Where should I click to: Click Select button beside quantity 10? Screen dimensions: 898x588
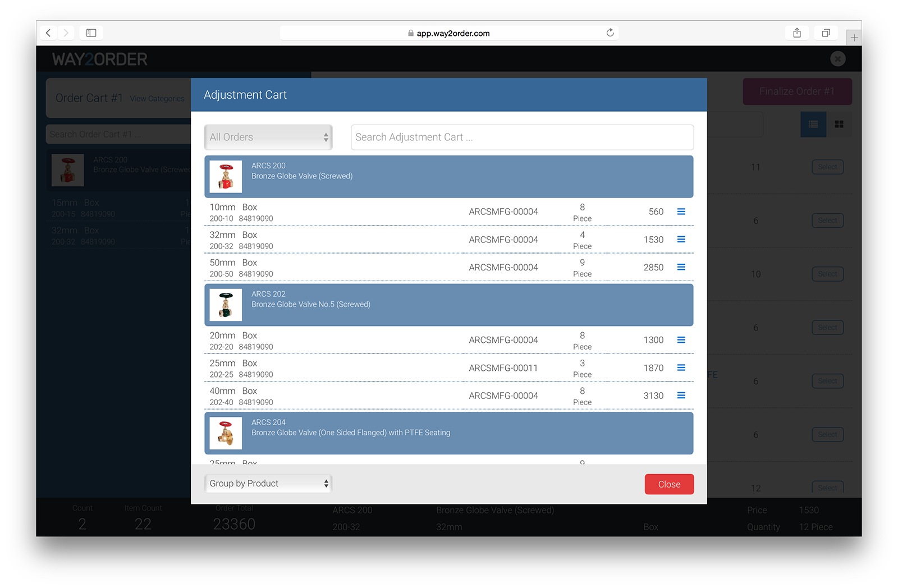827,274
